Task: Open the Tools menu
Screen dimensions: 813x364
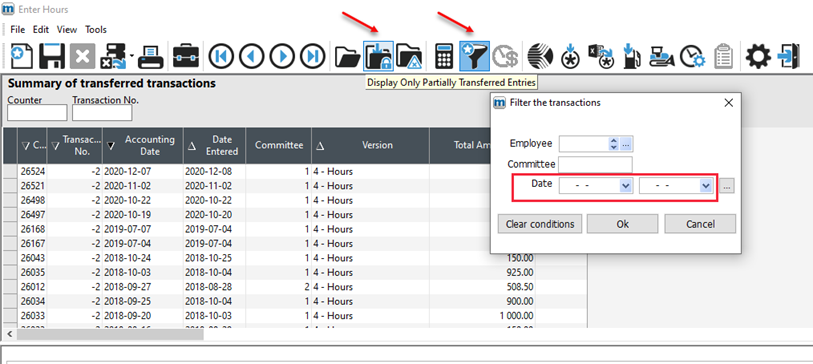Action: 96,30
